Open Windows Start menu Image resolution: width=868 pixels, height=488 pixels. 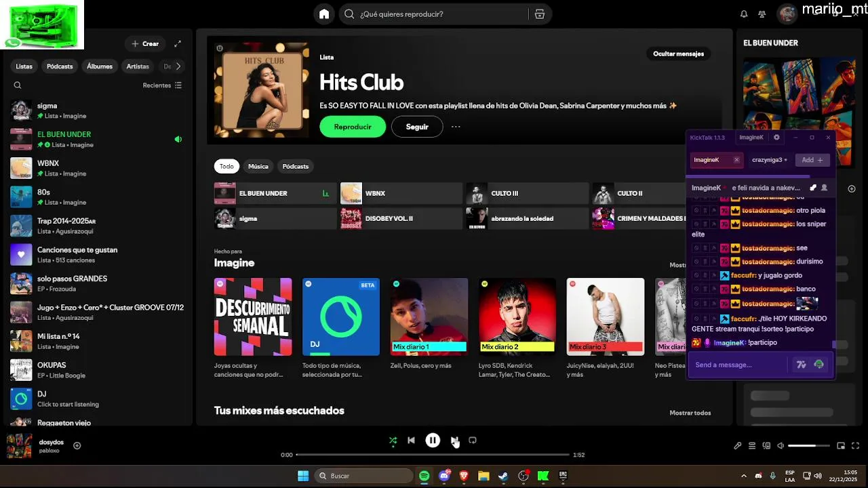[x=303, y=476]
